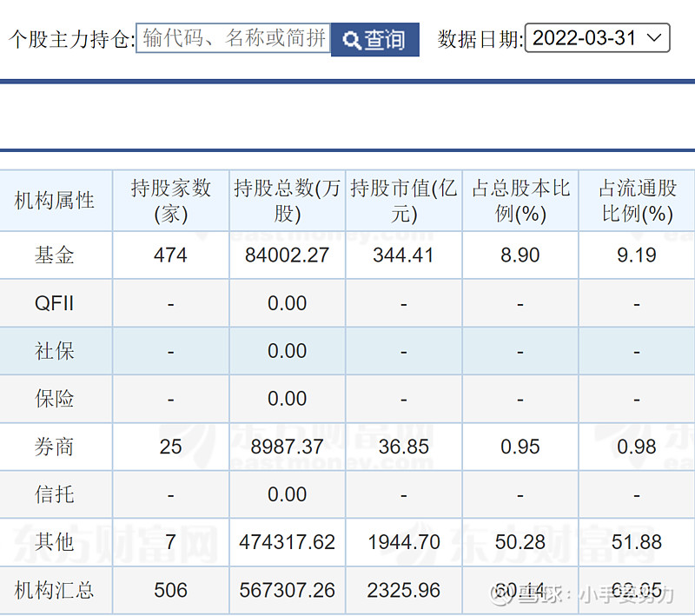695x616 pixels.
Task: Click the value 84002.27 in 基金 row
Action: (288, 255)
